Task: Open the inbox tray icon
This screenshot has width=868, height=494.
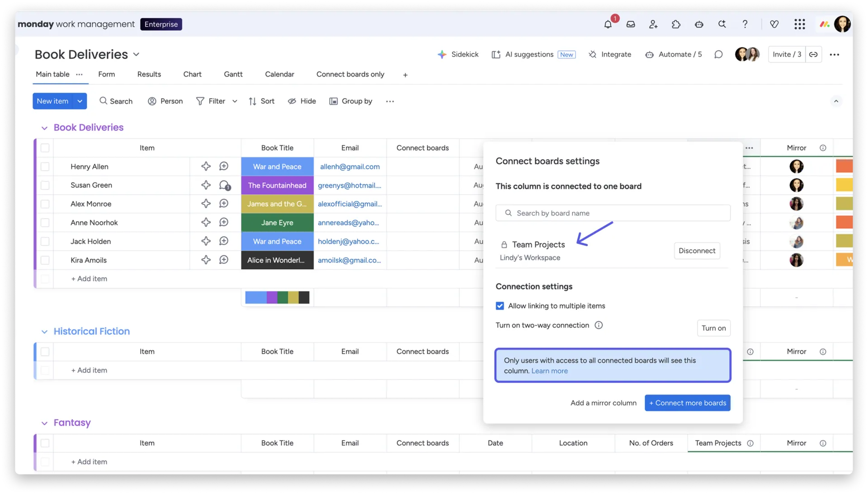Action: click(x=631, y=24)
